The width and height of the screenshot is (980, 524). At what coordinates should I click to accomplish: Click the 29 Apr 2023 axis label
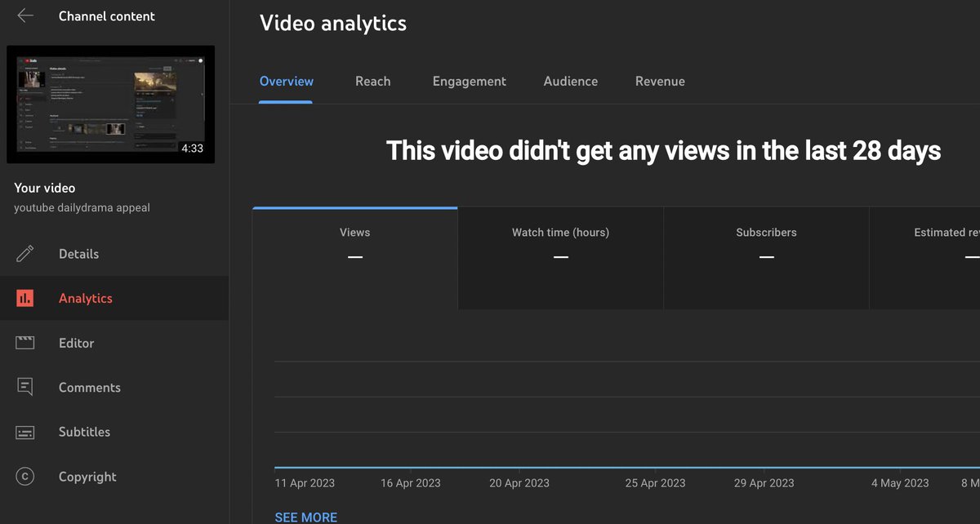coord(764,483)
